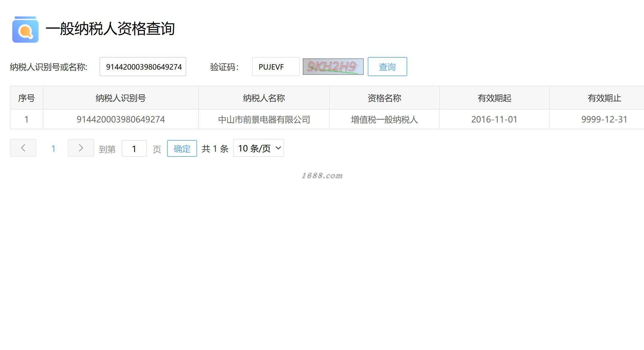Viewport: 644px width, 350px height.
Task: Select the date cell 2016-11-01
Action: [x=495, y=119]
